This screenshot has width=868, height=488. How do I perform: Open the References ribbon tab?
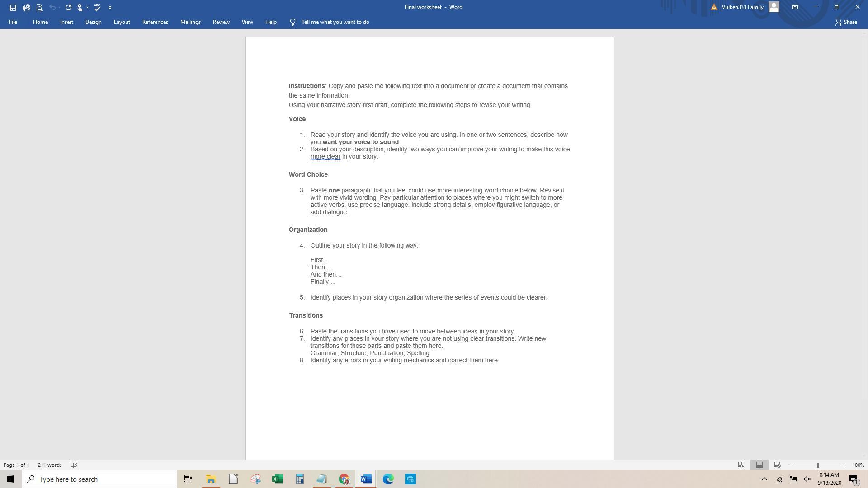tap(155, 22)
